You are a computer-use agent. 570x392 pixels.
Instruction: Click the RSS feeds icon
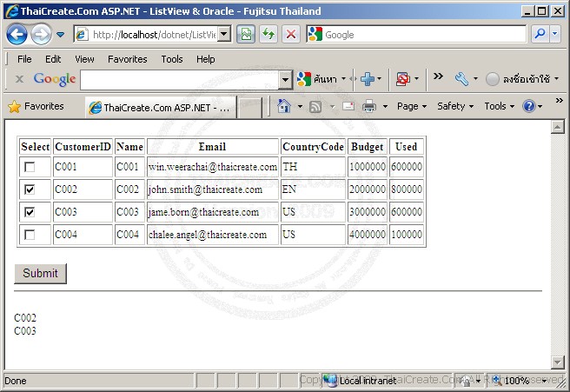[x=315, y=106]
